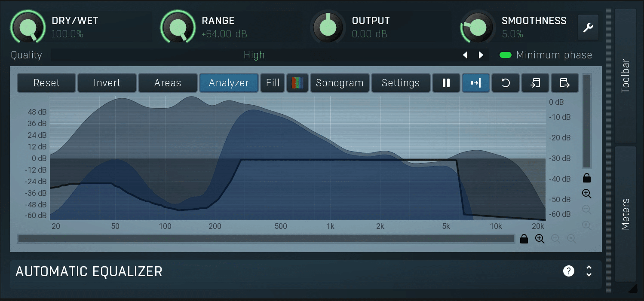Lock the vertical zoom with padlock icon
Image resolution: width=644 pixels, height=301 pixels.
587,178
